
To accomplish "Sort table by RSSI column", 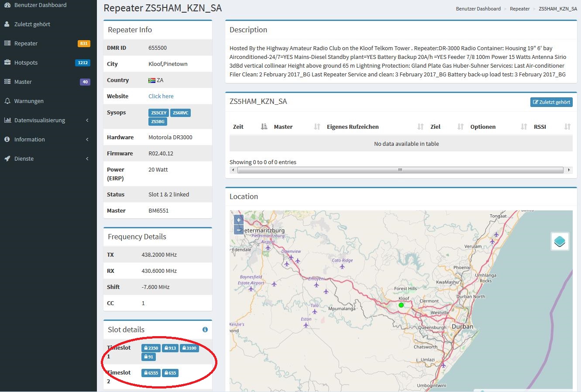I will [x=552, y=127].
